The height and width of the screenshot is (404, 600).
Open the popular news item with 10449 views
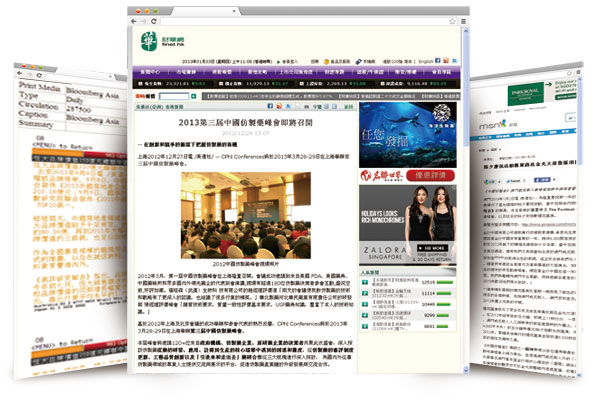click(408, 304)
